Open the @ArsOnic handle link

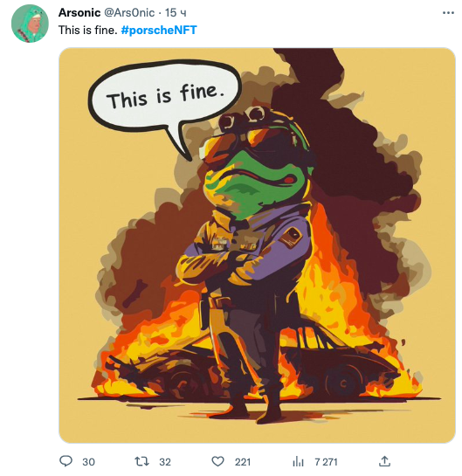pyautogui.click(x=129, y=12)
